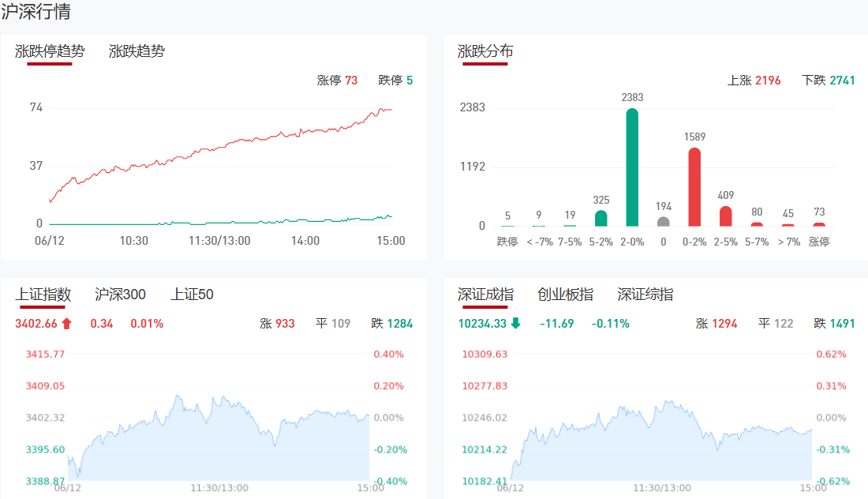Click the 下跌 2741 count label
Image resolution: width=868 pixels, height=499 pixels.
pos(828,81)
